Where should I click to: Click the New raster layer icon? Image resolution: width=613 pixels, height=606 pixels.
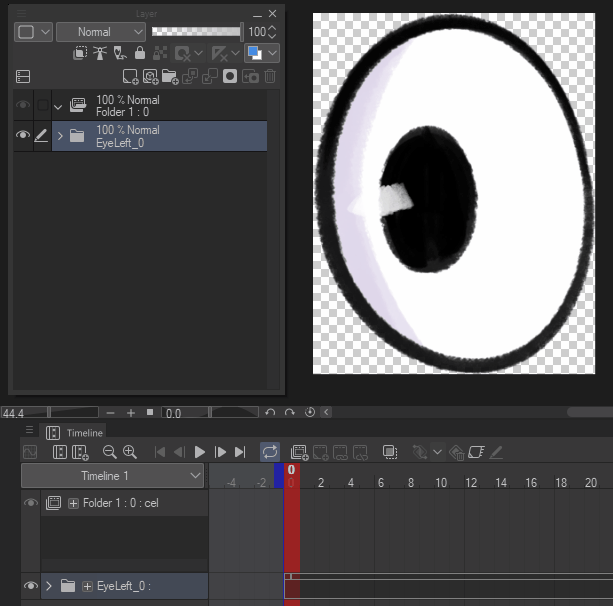tap(130, 76)
